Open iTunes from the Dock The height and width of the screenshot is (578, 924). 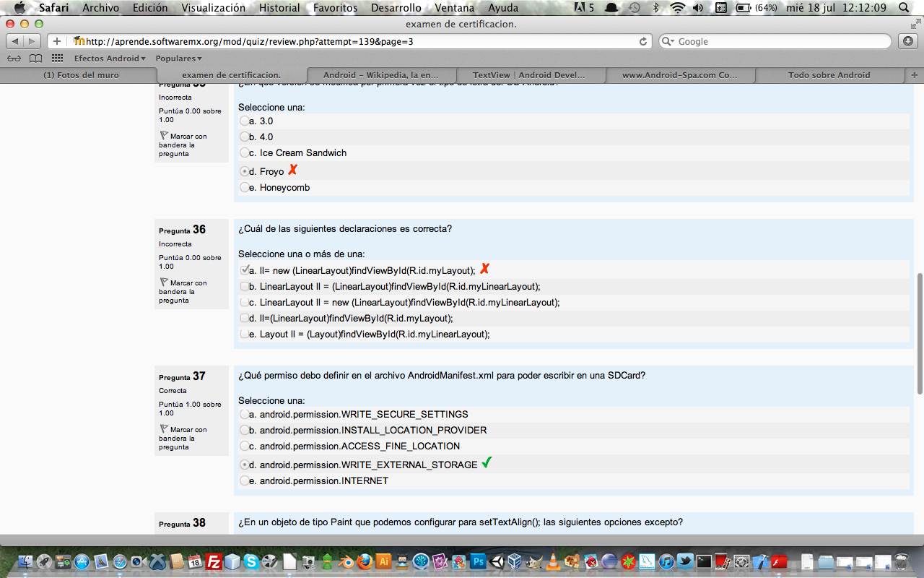[x=666, y=561]
